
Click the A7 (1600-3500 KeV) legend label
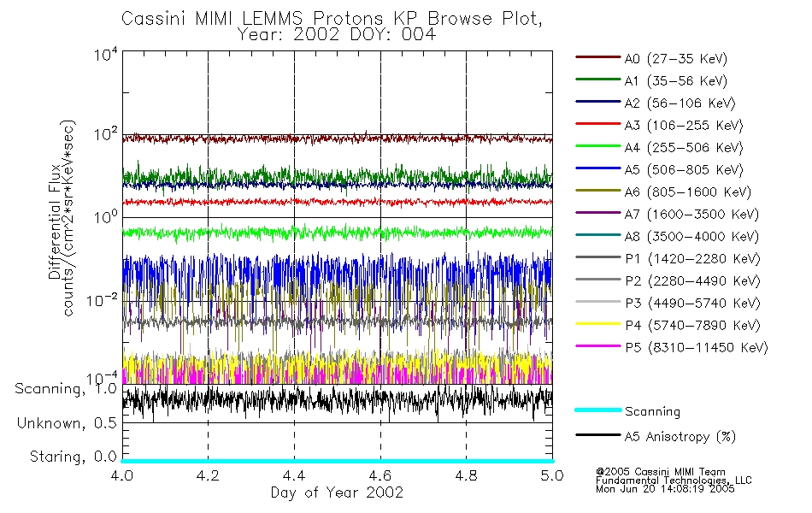(691, 215)
